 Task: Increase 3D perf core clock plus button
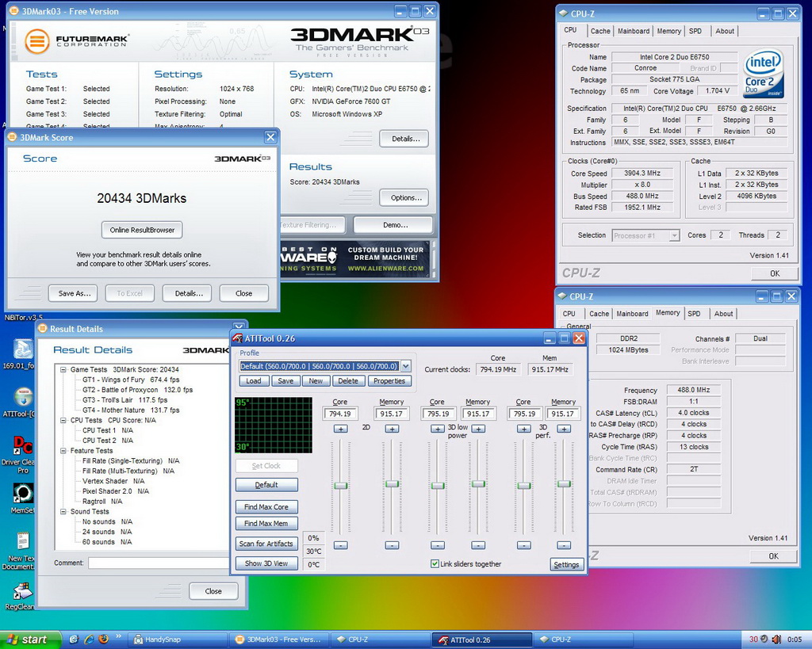(524, 429)
